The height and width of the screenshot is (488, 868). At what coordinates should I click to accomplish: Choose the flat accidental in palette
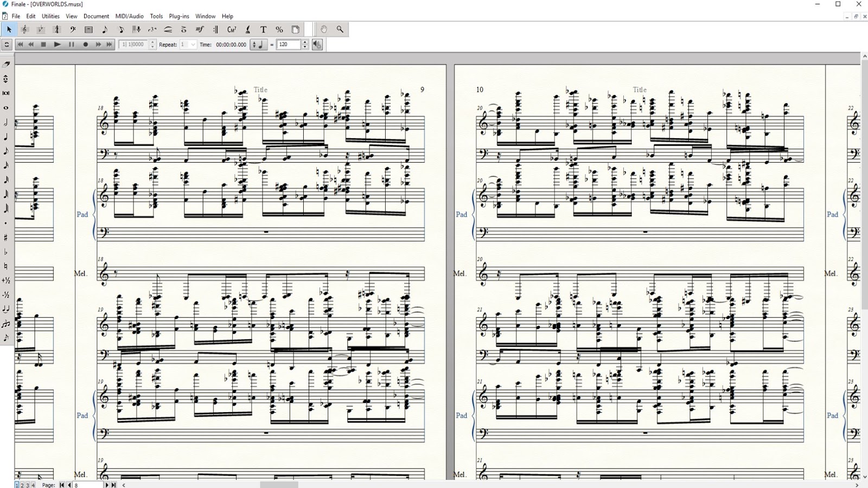[x=6, y=252]
